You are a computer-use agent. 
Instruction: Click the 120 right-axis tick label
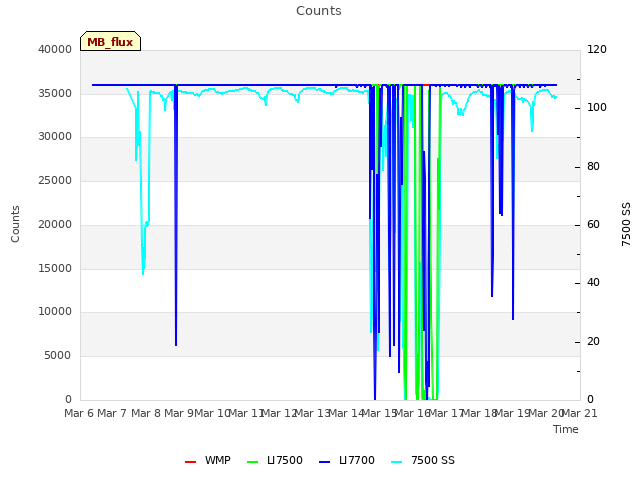pos(597,49)
